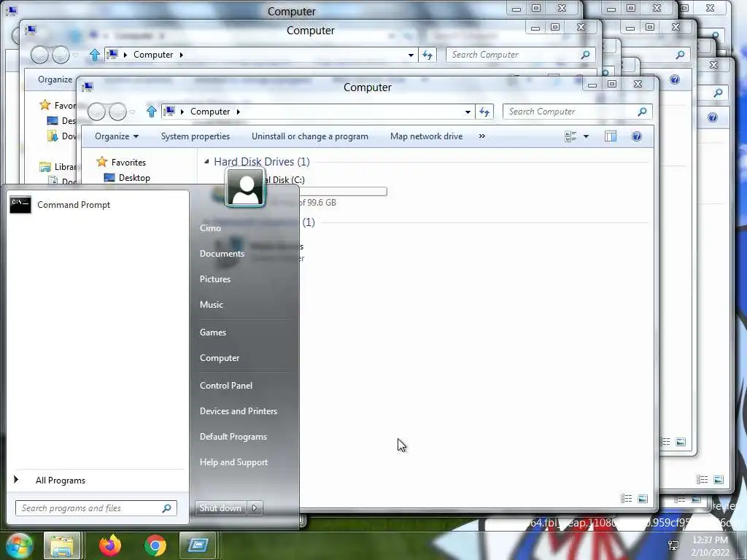
Task: Click Uninstall or change a program
Action: pyautogui.click(x=309, y=136)
